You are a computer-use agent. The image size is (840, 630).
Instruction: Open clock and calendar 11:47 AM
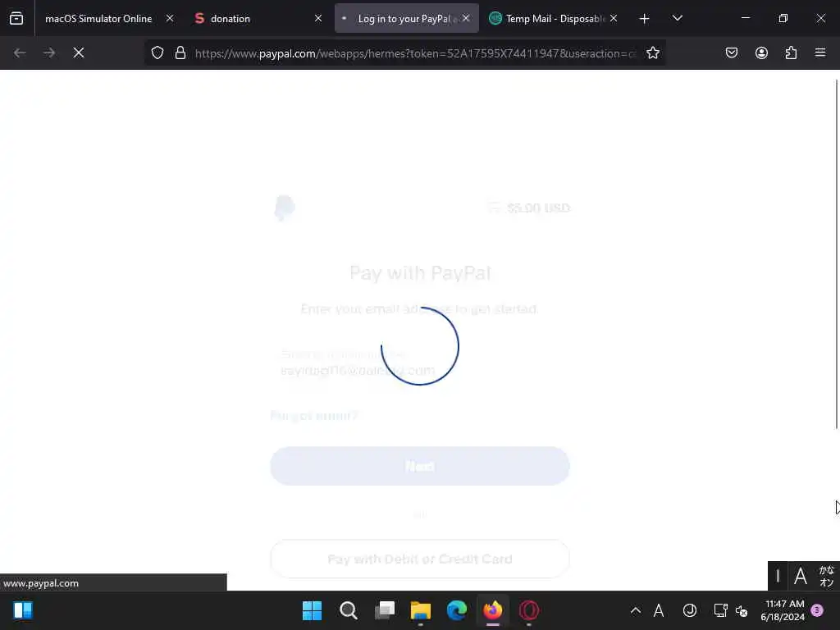coord(783,610)
